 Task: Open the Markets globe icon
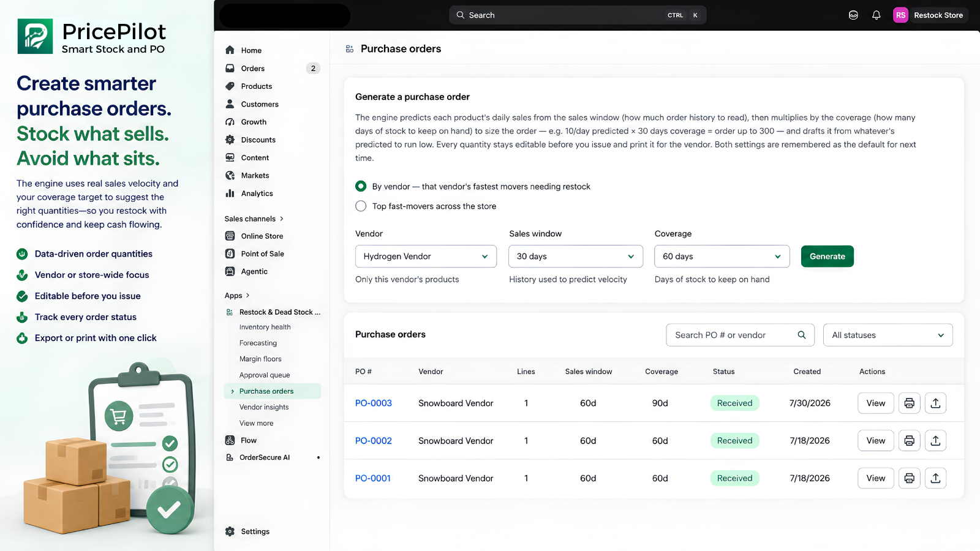pos(230,175)
